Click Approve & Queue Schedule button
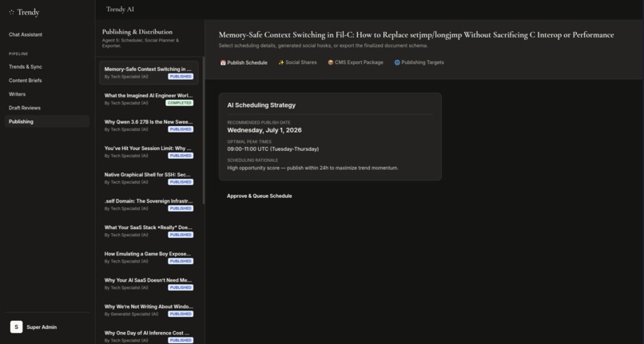 click(x=260, y=196)
